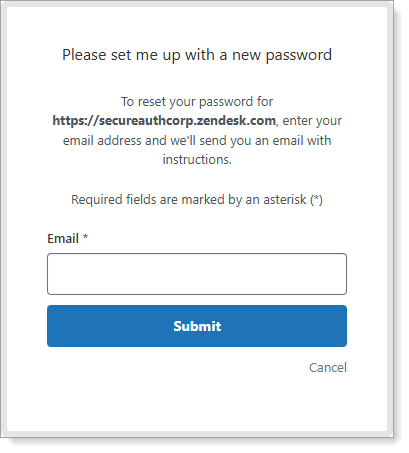Select the 'Please set me up' heading

tap(197, 55)
